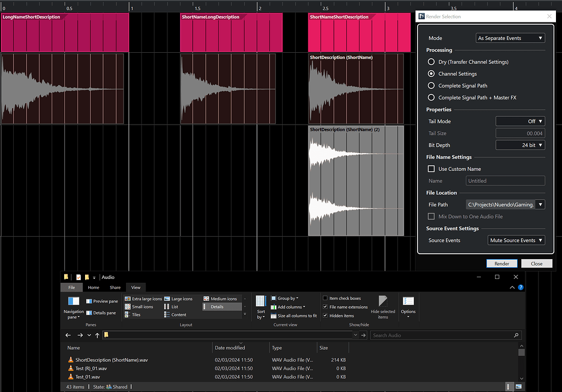
Task: Open ShortDescription (ShortName).wav file icon
Action: (x=70, y=360)
